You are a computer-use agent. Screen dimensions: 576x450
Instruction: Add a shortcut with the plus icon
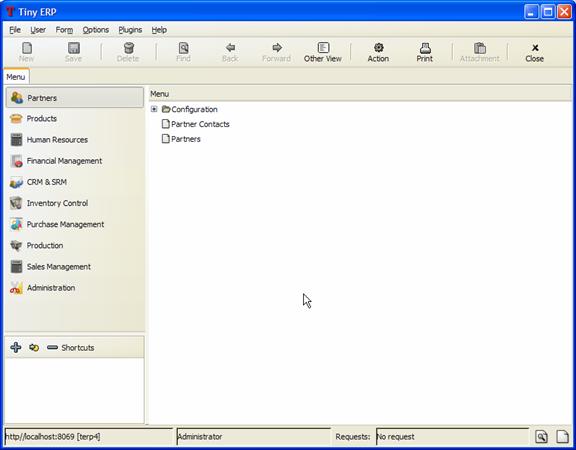tap(16, 347)
